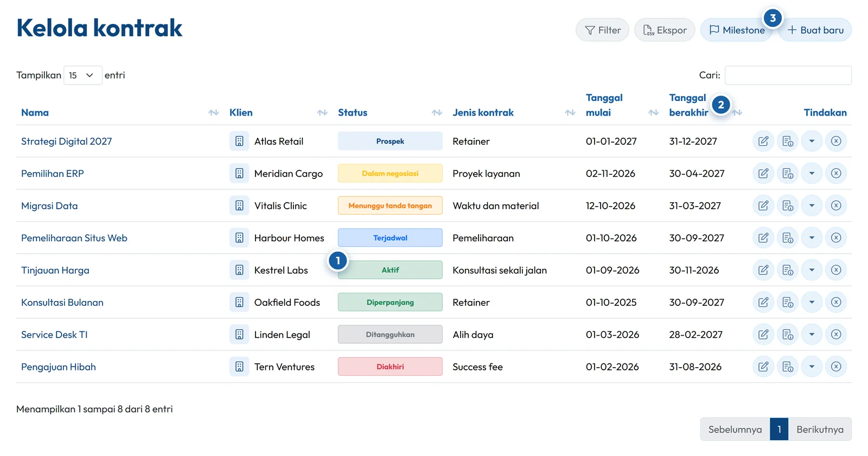Select page 1 in pagination
The image size is (868, 456).
(x=779, y=429)
